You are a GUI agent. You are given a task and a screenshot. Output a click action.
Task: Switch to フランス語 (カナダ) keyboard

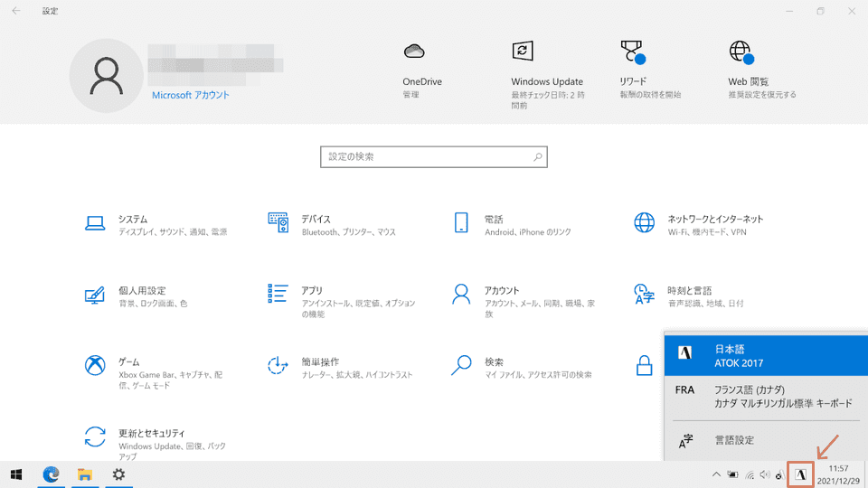coord(765,397)
